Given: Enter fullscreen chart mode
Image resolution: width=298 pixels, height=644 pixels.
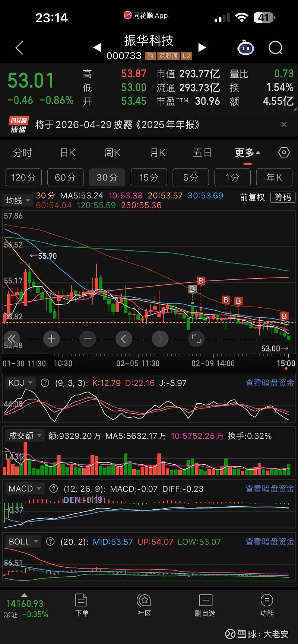Looking at the screenshot, I should pos(196,339).
